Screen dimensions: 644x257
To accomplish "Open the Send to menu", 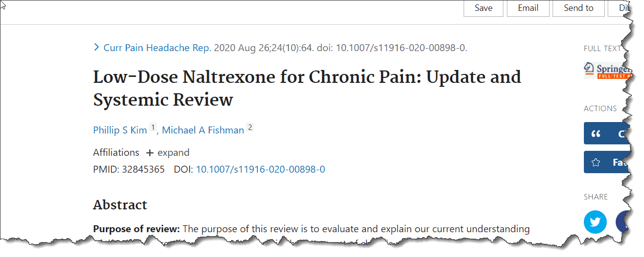I will point(578,8).
